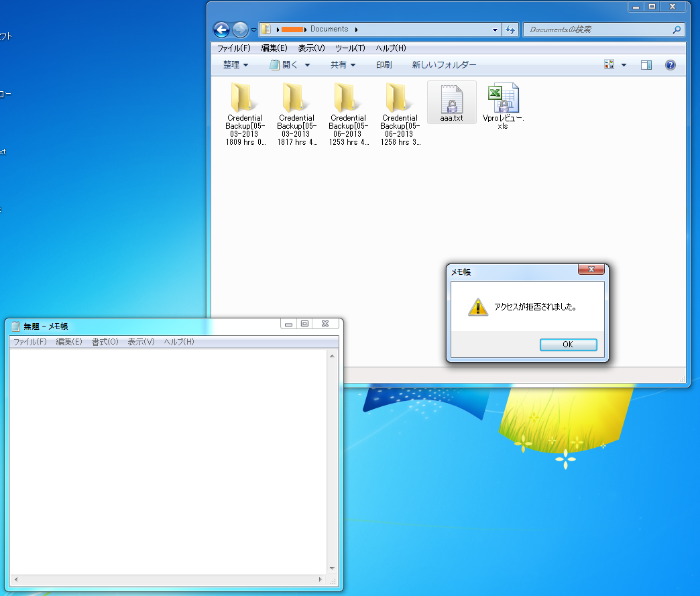Click Notepad vertical scrollbar down arrow

(x=332, y=569)
